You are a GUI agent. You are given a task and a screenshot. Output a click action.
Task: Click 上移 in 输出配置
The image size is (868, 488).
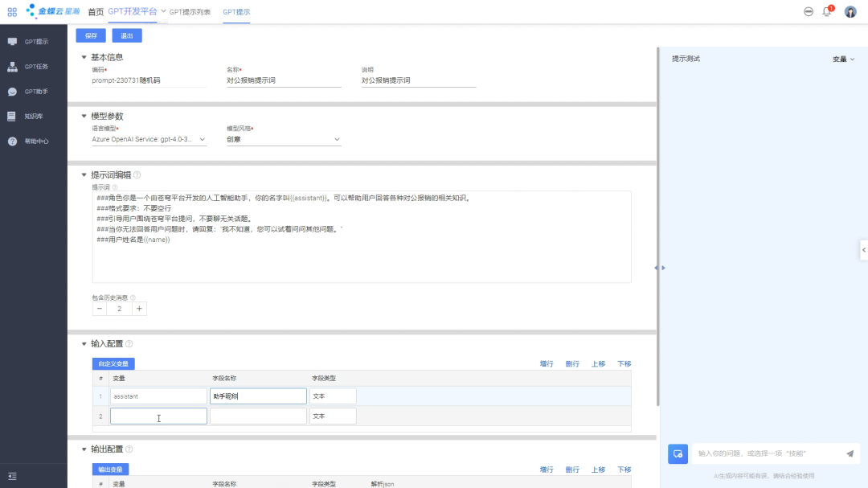(x=599, y=470)
